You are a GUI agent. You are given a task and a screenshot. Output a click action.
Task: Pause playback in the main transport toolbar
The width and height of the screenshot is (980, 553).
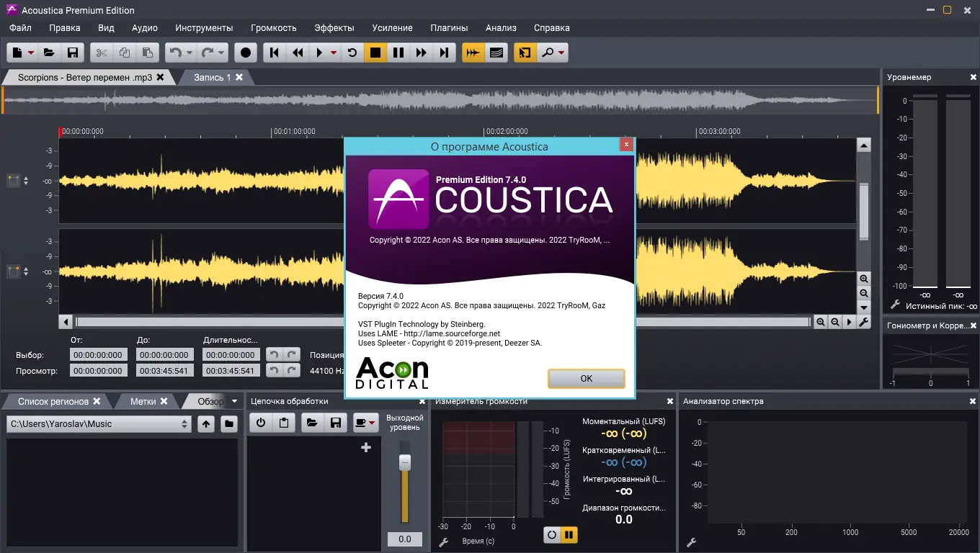[398, 53]
